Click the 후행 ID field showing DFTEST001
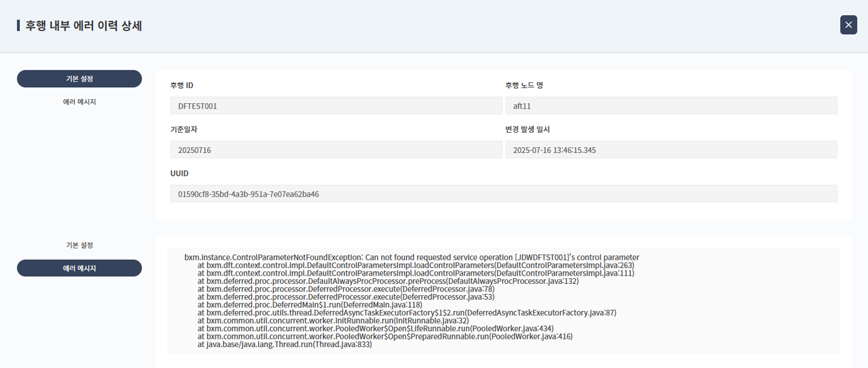The width and height of the screenshot is (868, 368). 336,106
